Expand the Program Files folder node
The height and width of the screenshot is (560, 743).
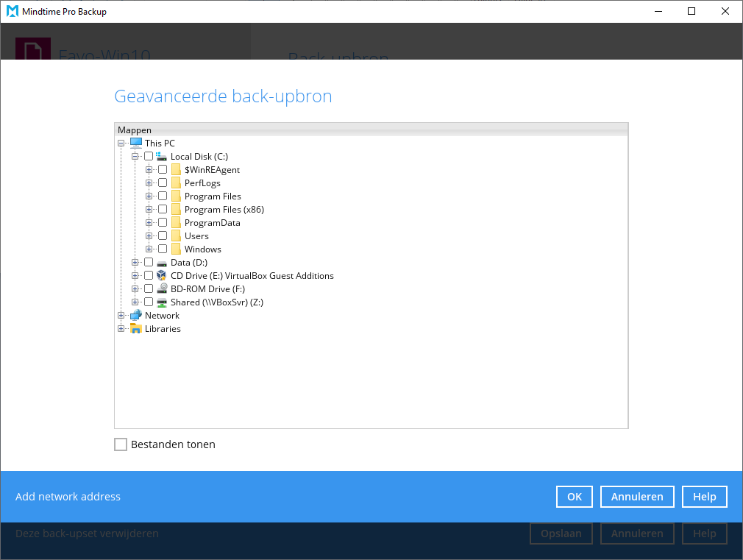point(149,196)
